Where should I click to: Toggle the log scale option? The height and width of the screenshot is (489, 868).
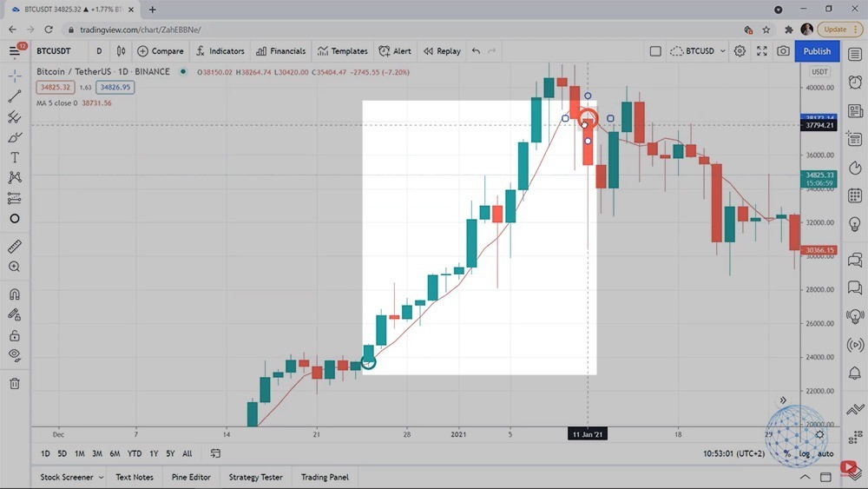[805, 453]
